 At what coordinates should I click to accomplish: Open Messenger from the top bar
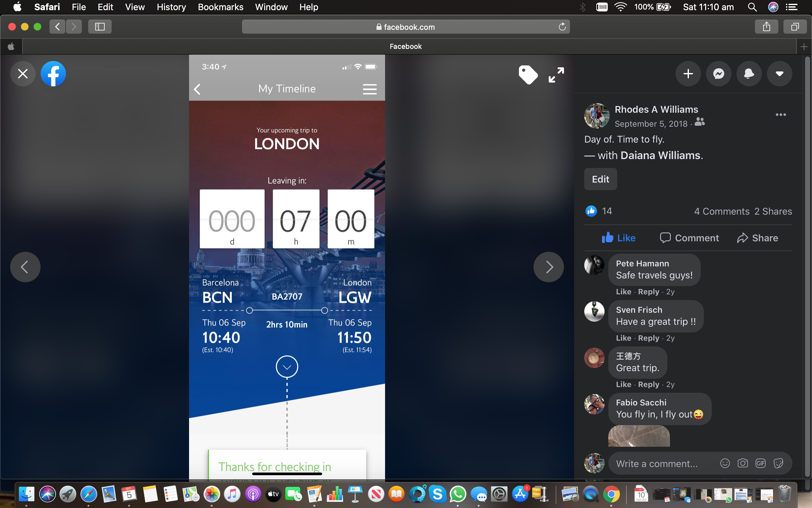click(719, 74)
